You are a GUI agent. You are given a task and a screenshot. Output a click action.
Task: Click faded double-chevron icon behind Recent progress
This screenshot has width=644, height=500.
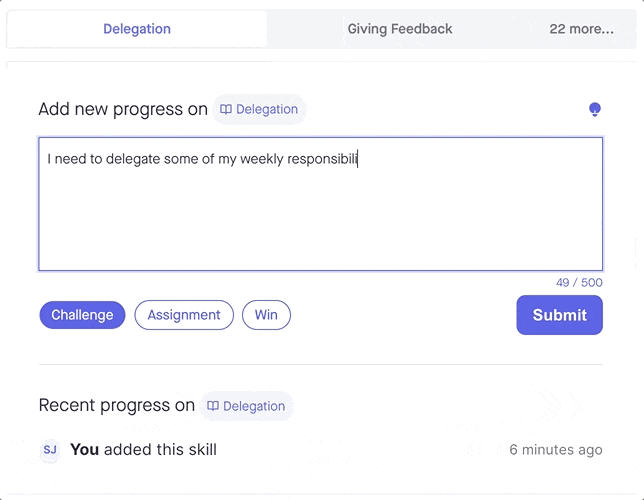coord(560,405)
